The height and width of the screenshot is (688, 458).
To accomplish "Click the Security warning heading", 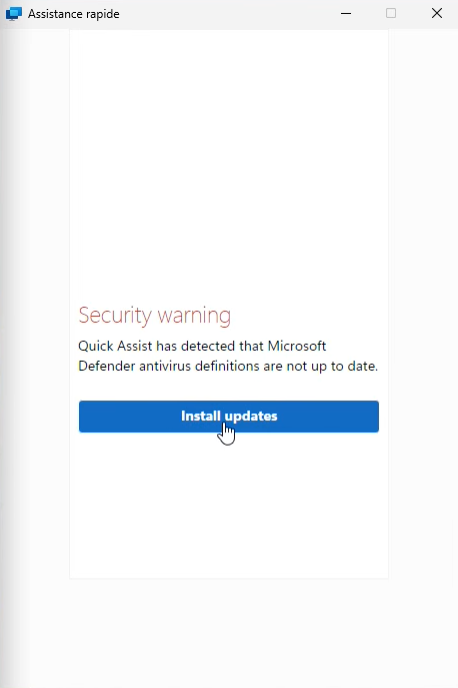I will 154,315.
